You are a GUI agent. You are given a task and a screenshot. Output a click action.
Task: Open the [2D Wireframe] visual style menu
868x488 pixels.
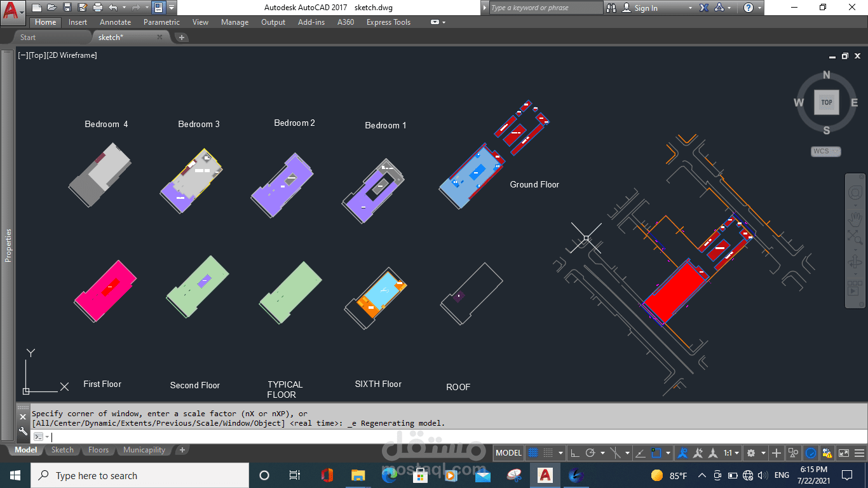(x=72, y=55)
